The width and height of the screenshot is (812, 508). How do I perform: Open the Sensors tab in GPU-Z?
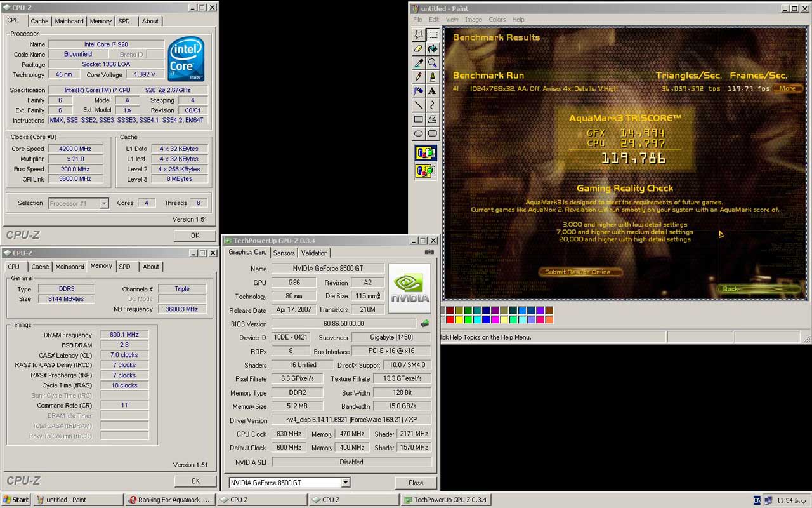284,253
